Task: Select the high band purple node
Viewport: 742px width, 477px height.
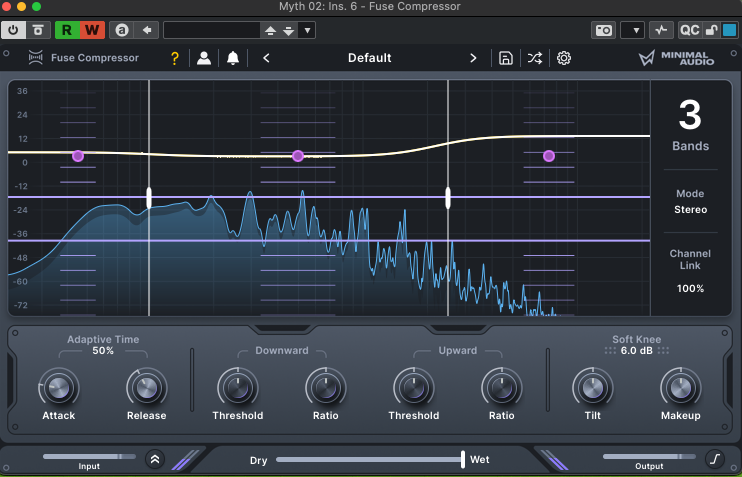Action: pyautogui.click(x=549, y=156)
